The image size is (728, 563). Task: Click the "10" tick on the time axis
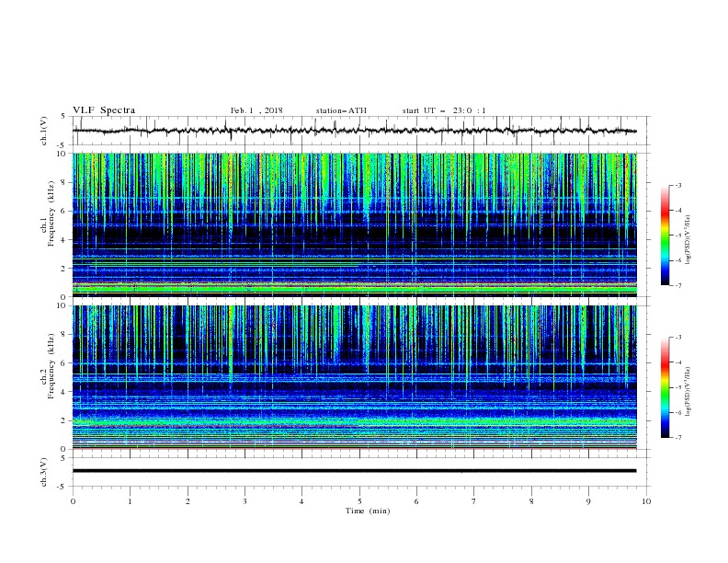[646, 501]
